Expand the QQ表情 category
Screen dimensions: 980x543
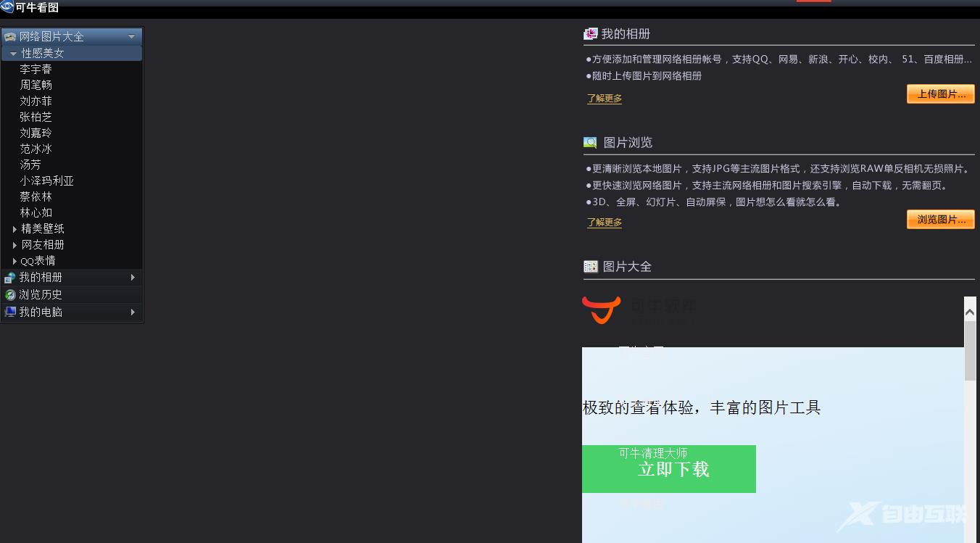tap(14, 261)
